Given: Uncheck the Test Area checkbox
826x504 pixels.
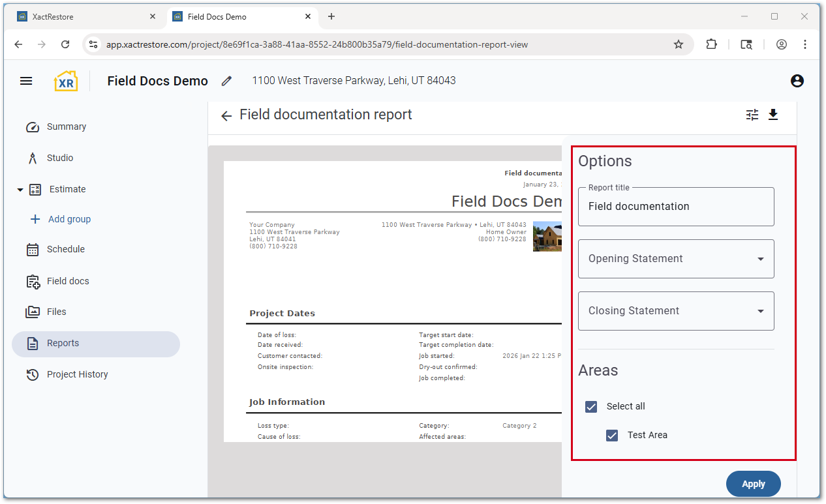Looking at the screenshot, I should (612, 435).
